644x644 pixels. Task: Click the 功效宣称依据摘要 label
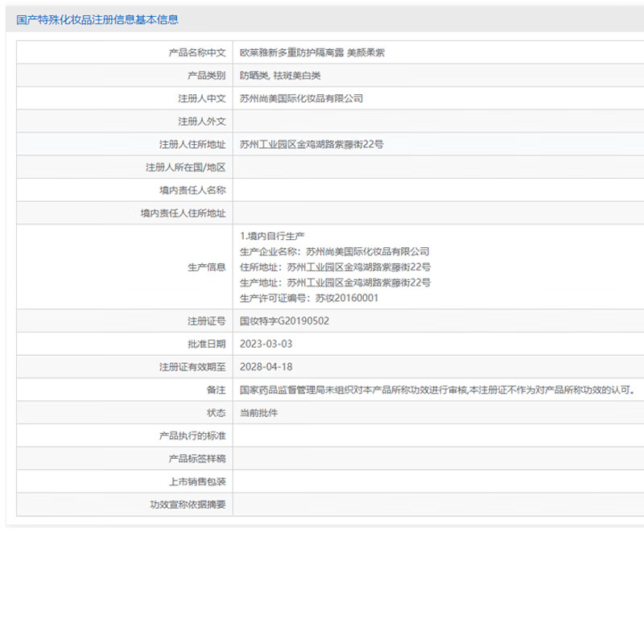(188, 505)
